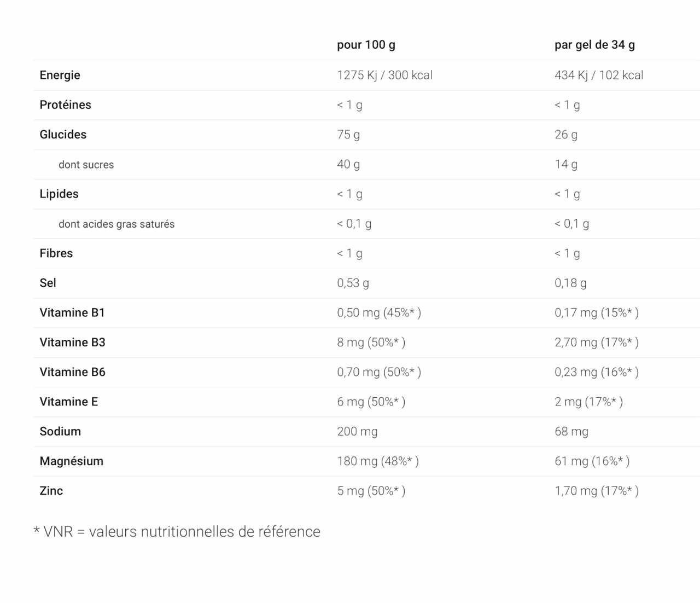Click the Vitamine B6 row label
This screenshot has height=603, width=700.
pyautogui.click(x=72, y=372)
